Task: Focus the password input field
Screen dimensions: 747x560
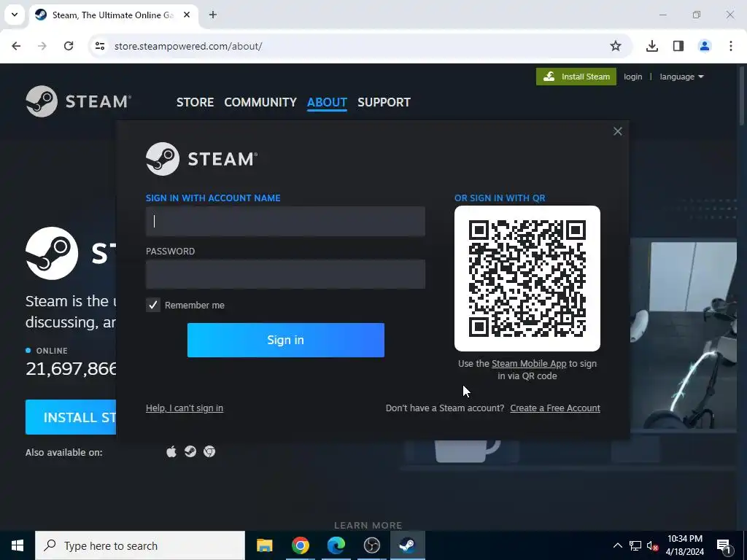Action: point(285,274)
